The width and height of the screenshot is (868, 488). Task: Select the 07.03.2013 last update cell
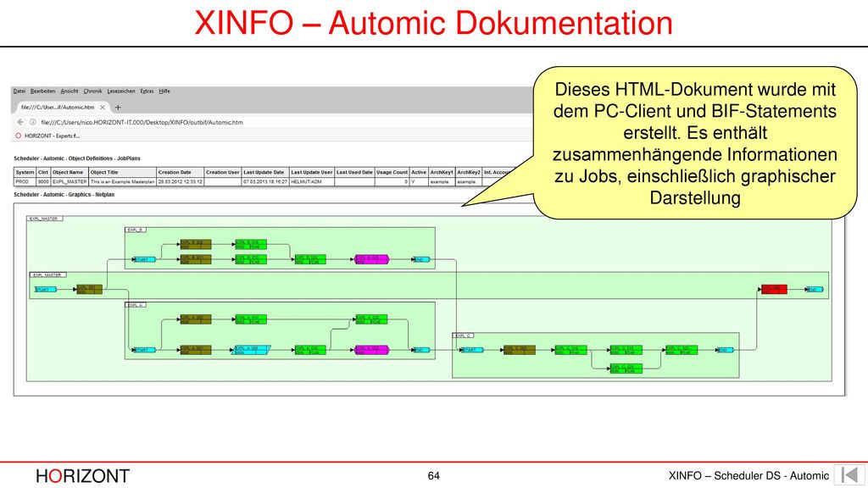(265, 181)
